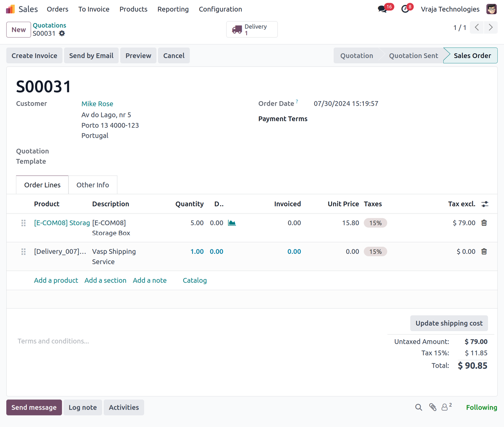Open the chat messages icon with 16 badge
The width and height of the screenshot is (504, 427).
pyautogui.click(x=382, y=9)
